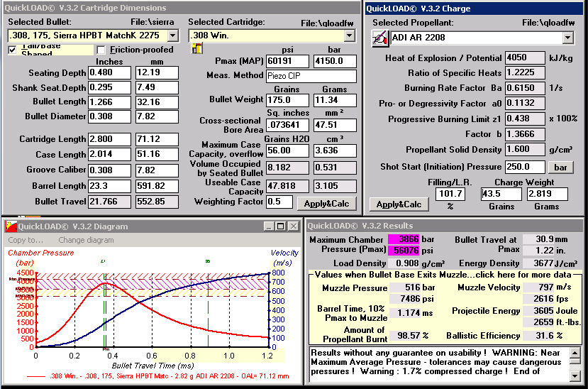
Task: Click the Barrel Length mm field
Action: [x=157, y=186]
